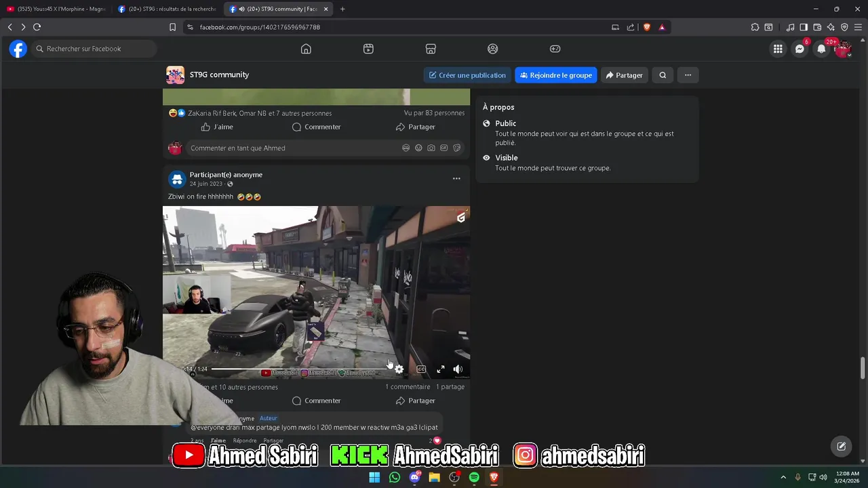Click the address bar URL

(260, 27)
